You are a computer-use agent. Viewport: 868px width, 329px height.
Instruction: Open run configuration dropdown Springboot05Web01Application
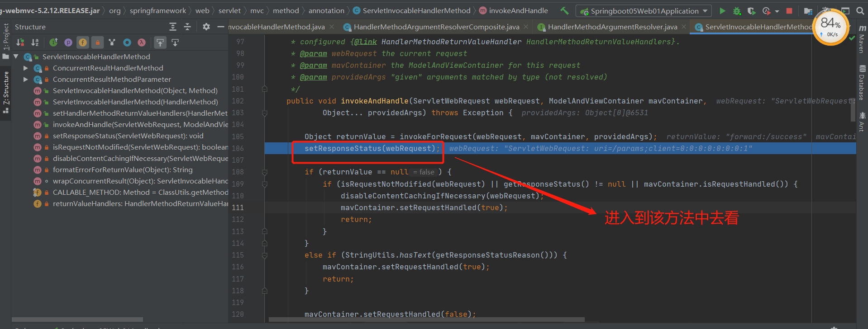tap(644, 11)
